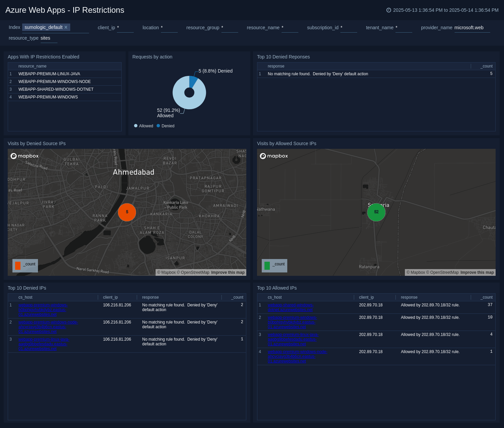Open OpenStreetMap attribution on Denied Source IPs map
The image size is (504, 428).
pyautogui.click(x=193, y=272)
